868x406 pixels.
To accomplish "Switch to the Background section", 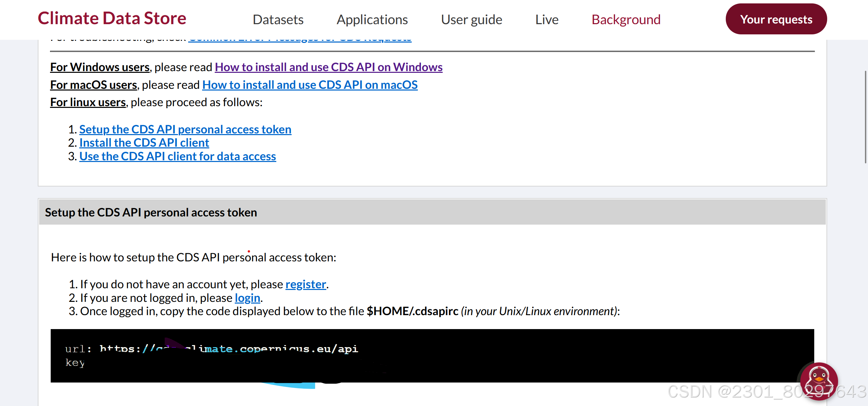I will pyautogui.click(x=626, y=20).
